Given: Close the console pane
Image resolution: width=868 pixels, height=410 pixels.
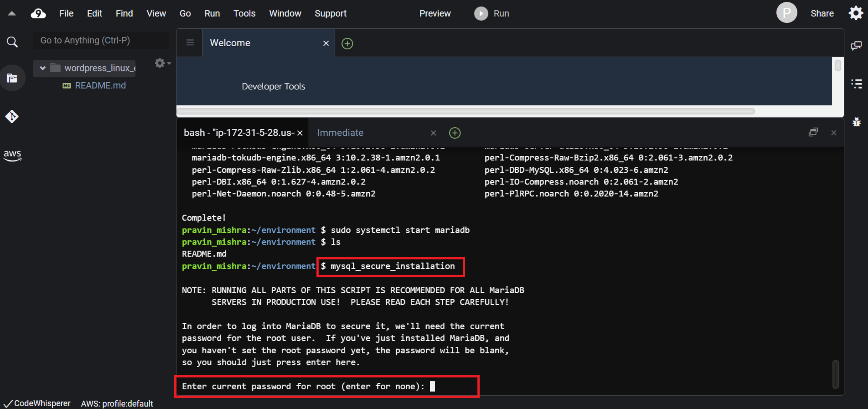Looking at the screenshot, I should (x=834, y=133).
